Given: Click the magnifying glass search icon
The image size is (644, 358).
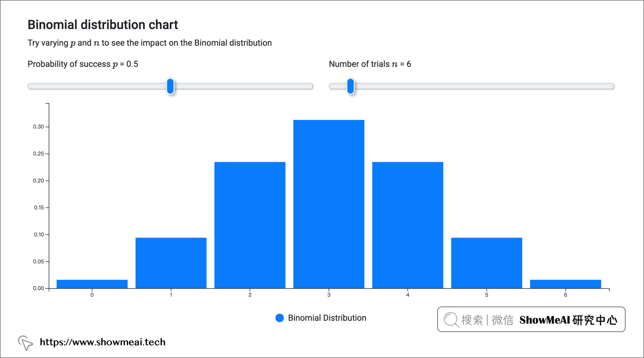Looking at the screenshot, I should click(x=451, y=320).
